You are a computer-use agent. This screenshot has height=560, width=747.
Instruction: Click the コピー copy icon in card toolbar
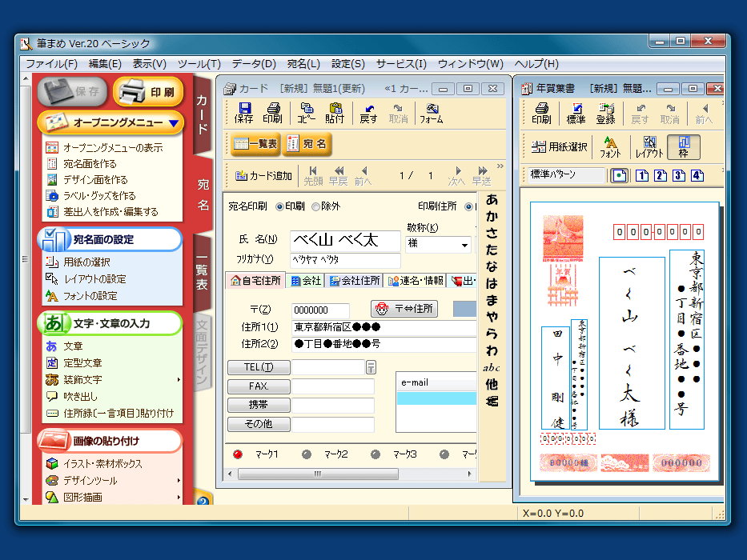click(307, 114)
